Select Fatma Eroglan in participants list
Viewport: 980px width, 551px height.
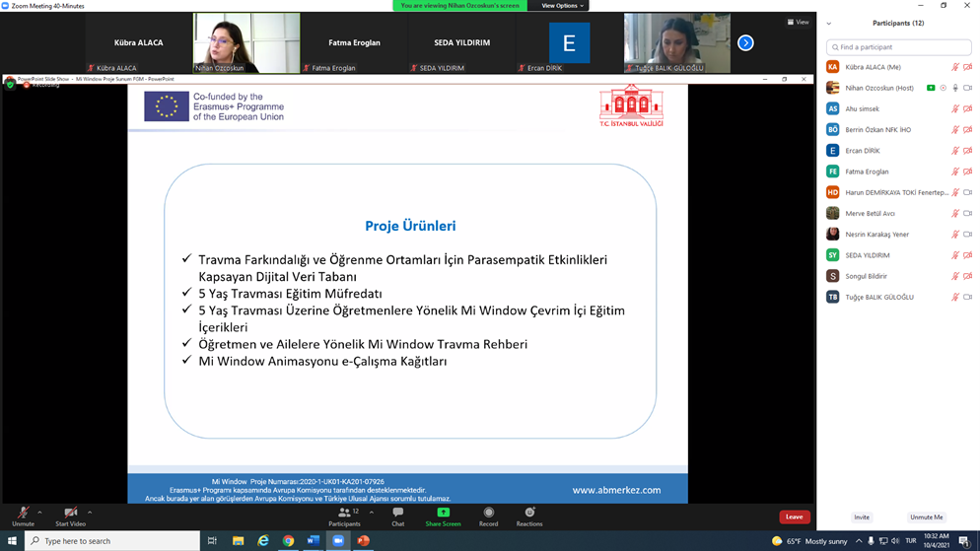click(x=867, y=172)
